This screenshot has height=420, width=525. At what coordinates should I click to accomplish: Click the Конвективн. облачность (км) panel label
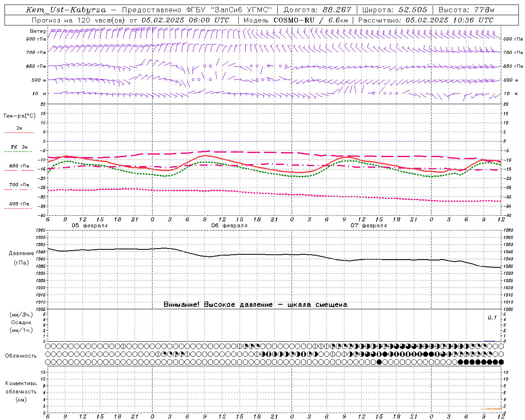(21, 391)
